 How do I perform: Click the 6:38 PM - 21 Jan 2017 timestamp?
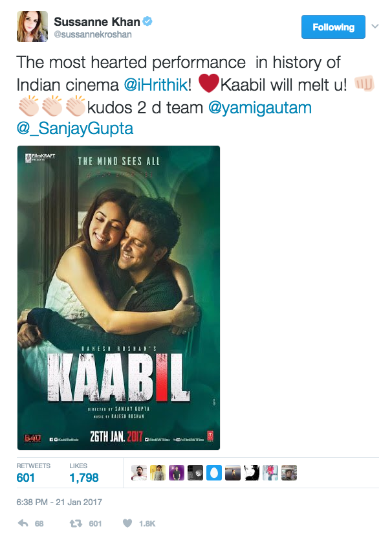[59, 502]
